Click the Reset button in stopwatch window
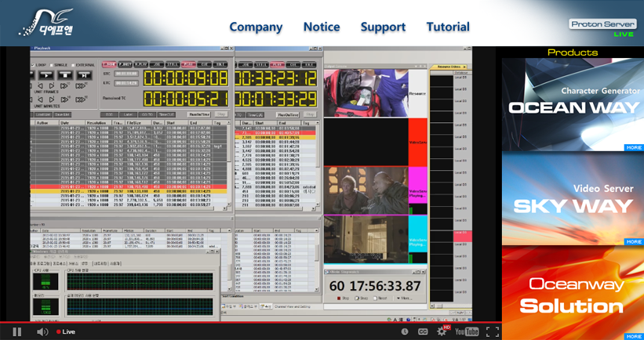The width and height of the screenshot is (644, 340). [380, 298]
